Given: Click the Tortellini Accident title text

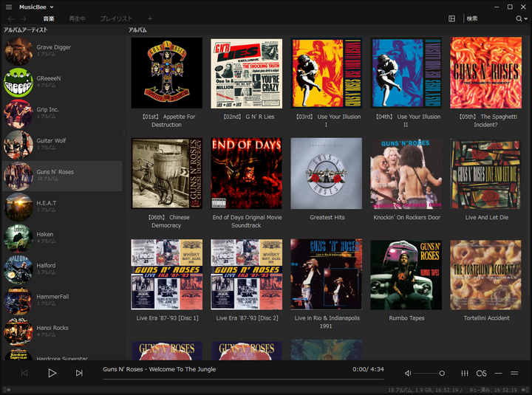Looking at the screenshot, I should (486, 318).
